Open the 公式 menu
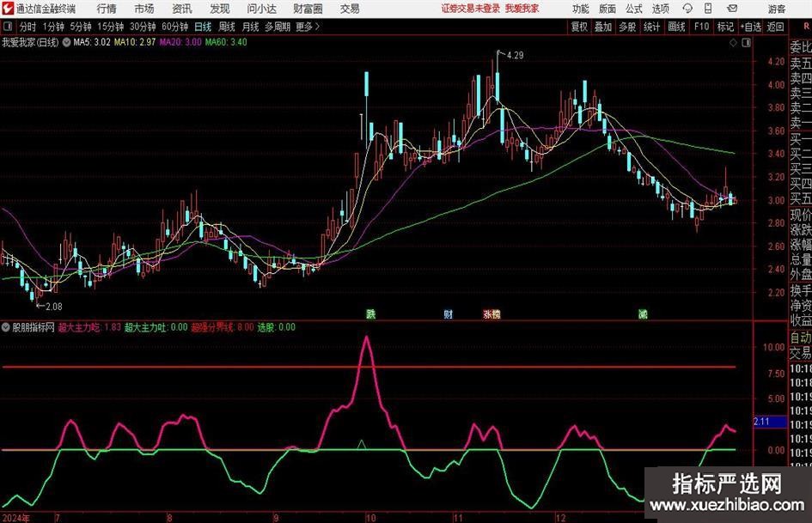This screenshot has width=812, height=523. pyautogui.click(x=633, y=9)
